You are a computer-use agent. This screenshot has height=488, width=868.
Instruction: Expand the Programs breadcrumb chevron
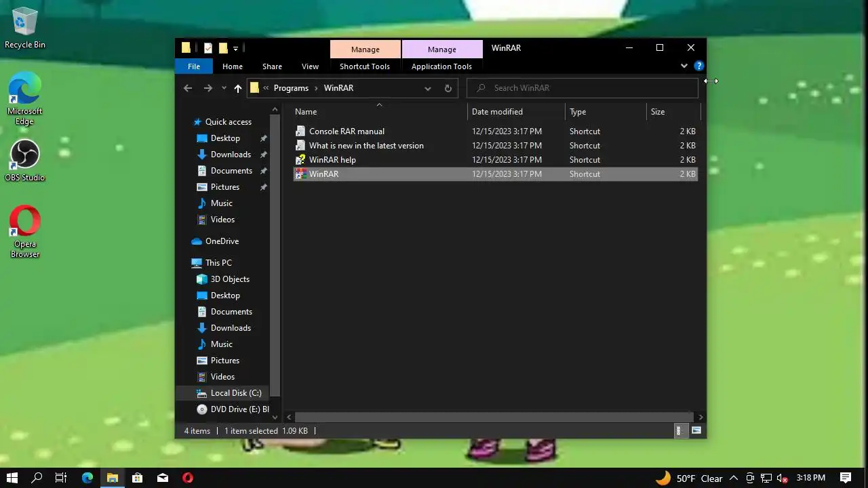(316, 88)
